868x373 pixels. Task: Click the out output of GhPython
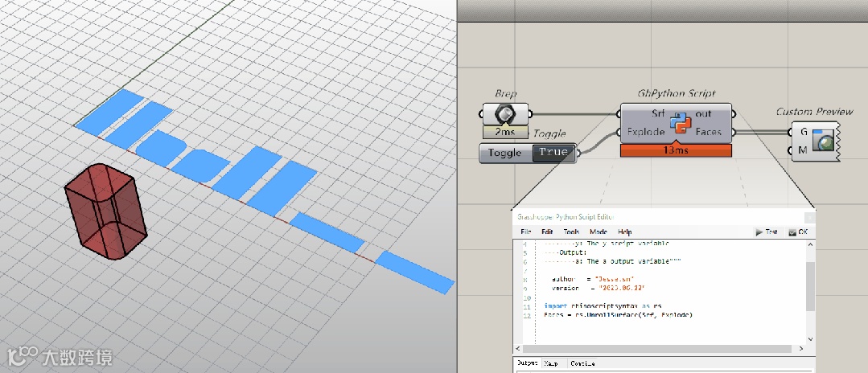pyautogui.click(x=704, y=113)
